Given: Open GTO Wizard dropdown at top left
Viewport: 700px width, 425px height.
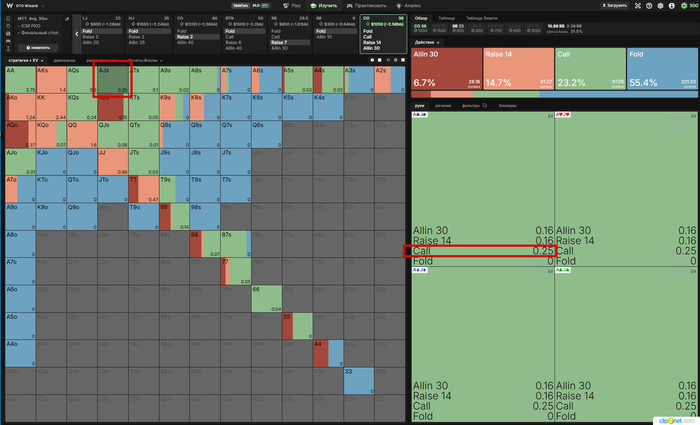Looking at the screenshot, I should click(x=42, y=6).
